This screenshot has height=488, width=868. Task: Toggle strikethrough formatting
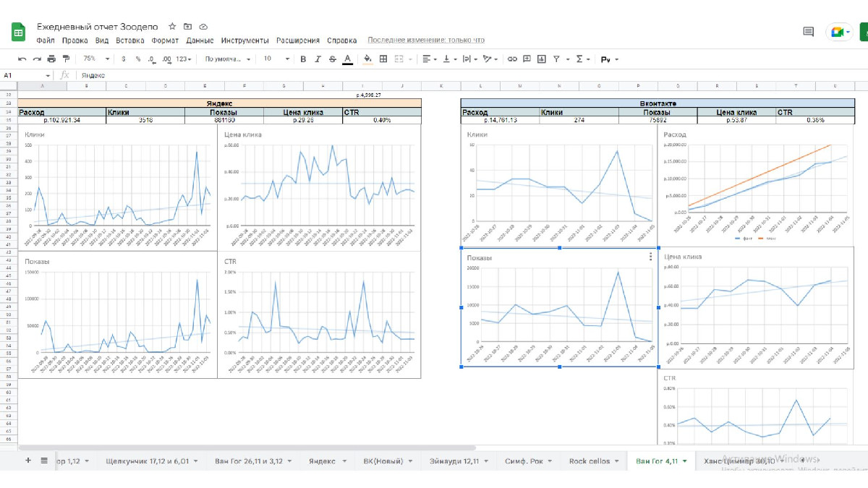point(332,59)
